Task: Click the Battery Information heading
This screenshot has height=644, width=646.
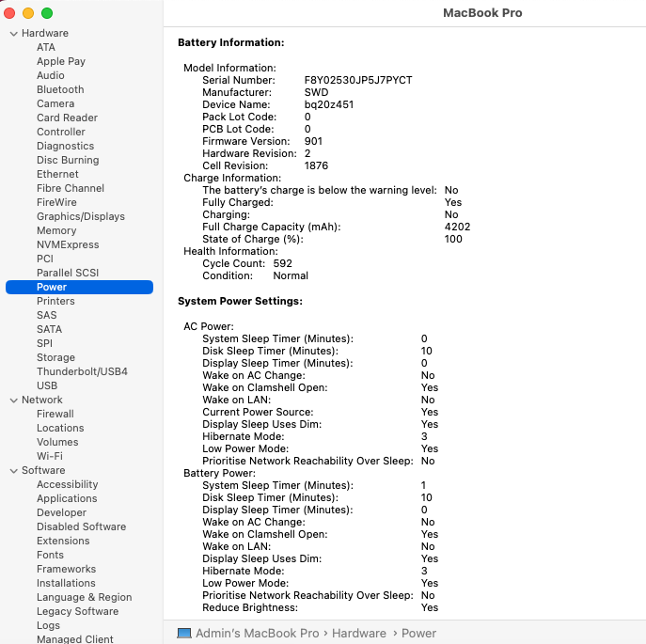Action: pos(230,42)
